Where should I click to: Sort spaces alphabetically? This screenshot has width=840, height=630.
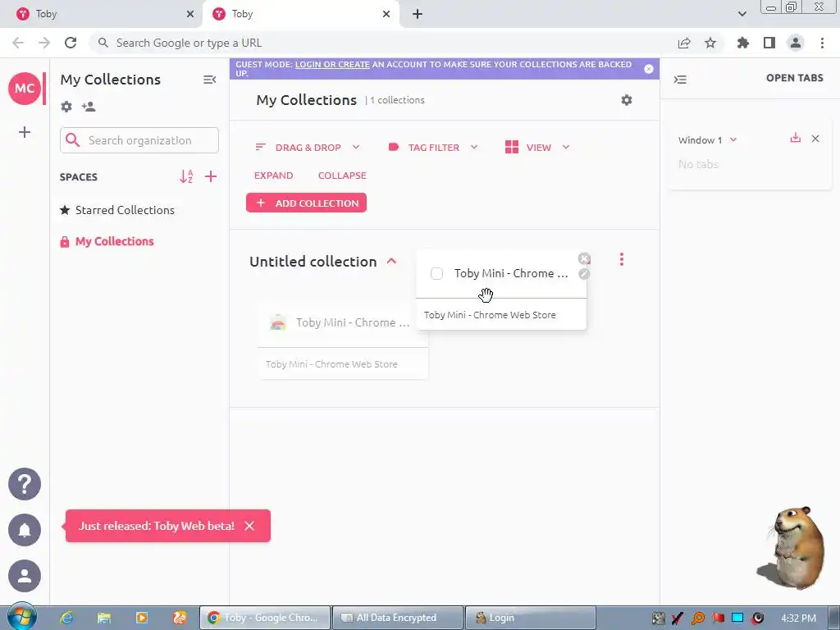tap(186, 176)
